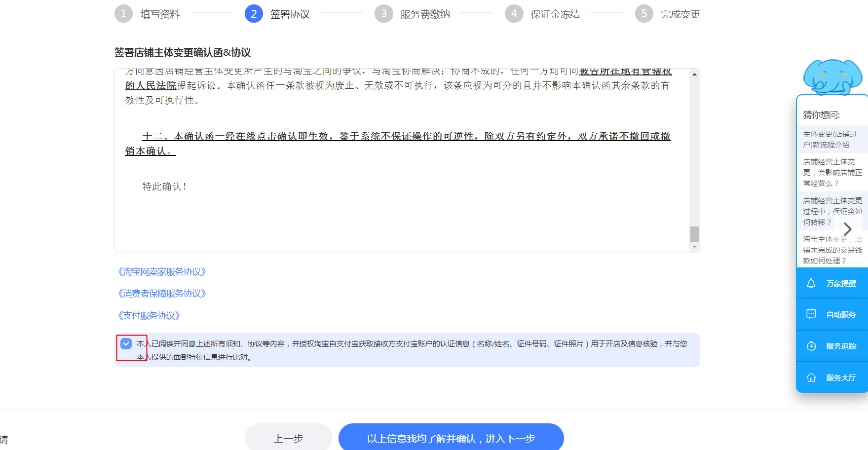Confirm and proceed to next step button
Viewport: 868px width, 450px height.
(451, 438)
